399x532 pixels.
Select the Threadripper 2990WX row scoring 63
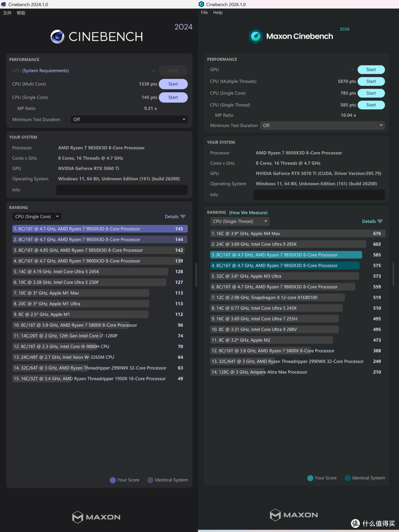coord(100,368)
